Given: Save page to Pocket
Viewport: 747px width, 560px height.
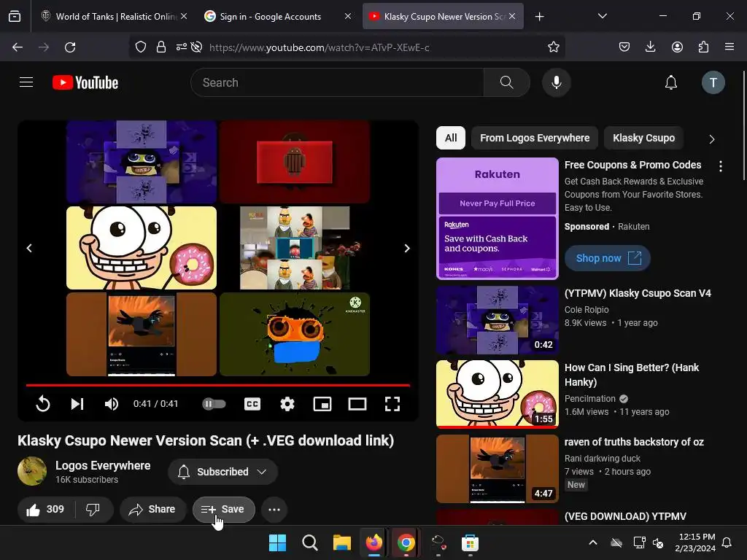Looking at the screenshot, I should (624, 47).
